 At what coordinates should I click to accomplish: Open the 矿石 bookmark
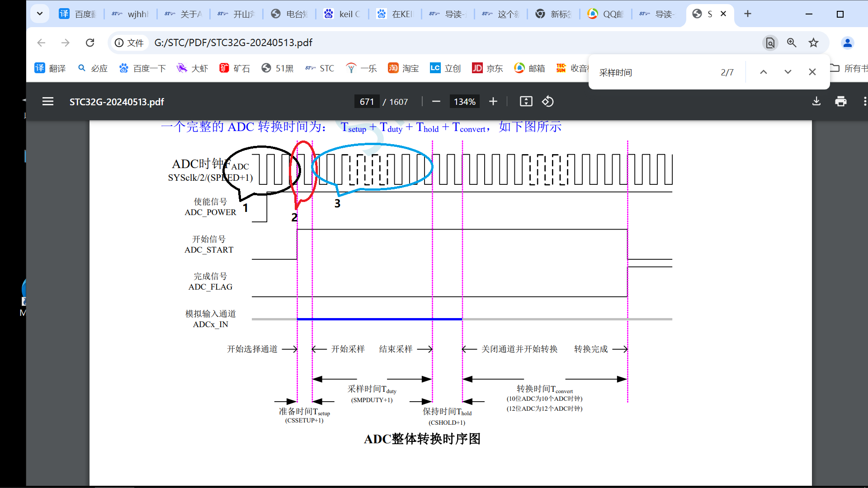pyautogui.click(x=235, y=68)
